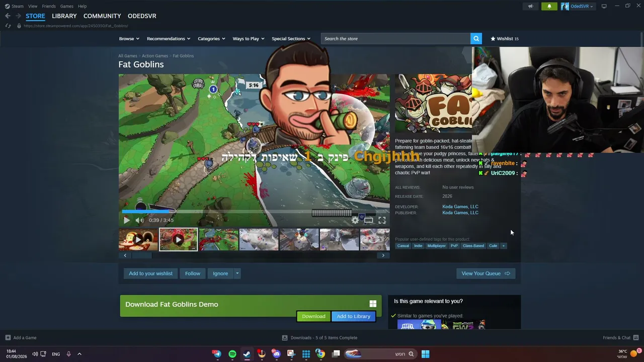Open the Koda Games developer link
This screenshot has height=362, width=644.
(460, 207)
